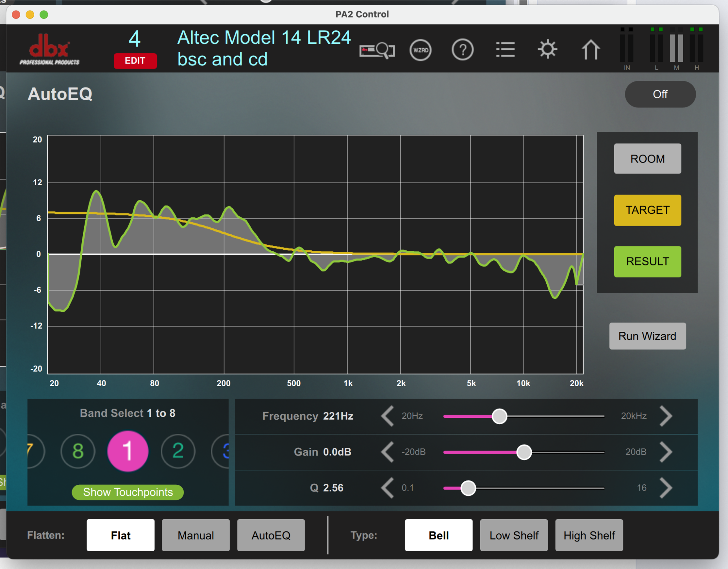Increase frequency with right arrow
Screen dimensions: 728x569
pyautogui.click(x=666, y=416)
